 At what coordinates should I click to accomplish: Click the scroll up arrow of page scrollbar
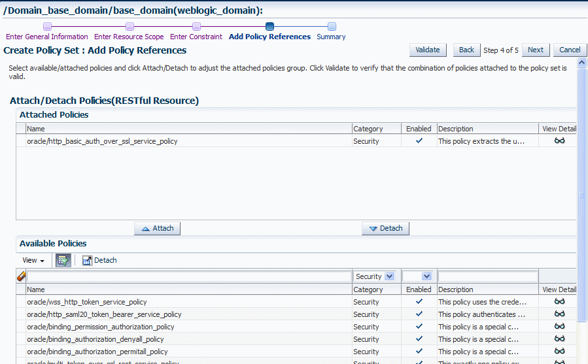coord(581,63)
